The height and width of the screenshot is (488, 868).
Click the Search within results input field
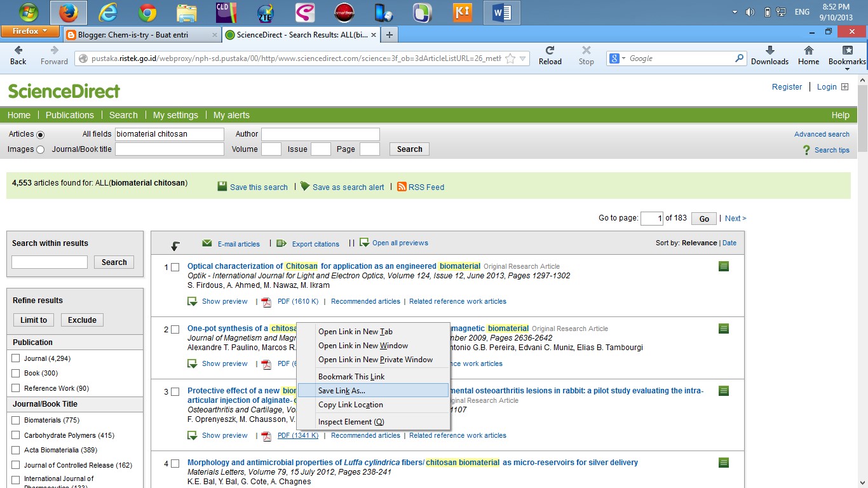point(49,261)
